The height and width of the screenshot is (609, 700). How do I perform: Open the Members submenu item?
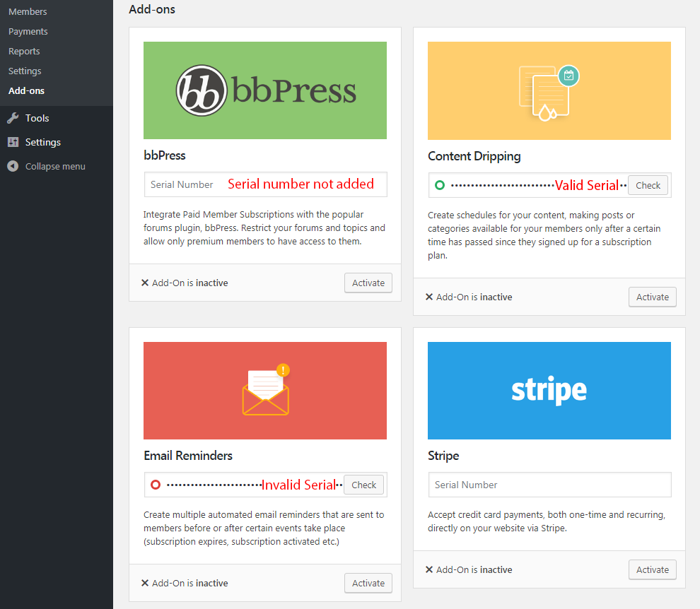coord(28,11)
